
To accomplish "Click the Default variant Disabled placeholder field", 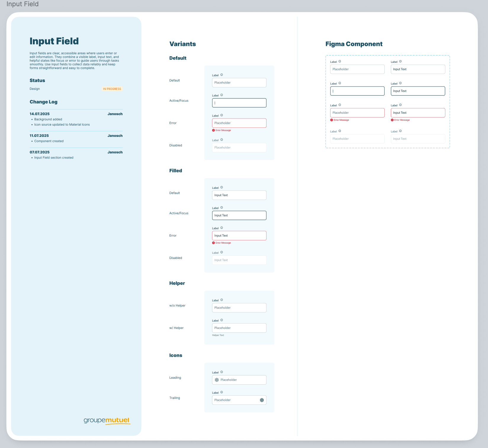I will click(x=239, y=148).
